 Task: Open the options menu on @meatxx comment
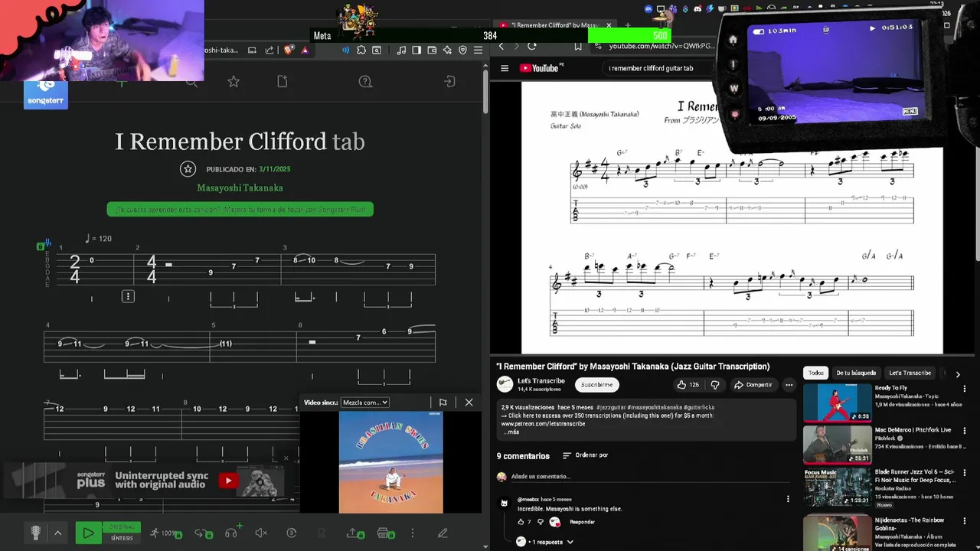[x=788, y=499]
